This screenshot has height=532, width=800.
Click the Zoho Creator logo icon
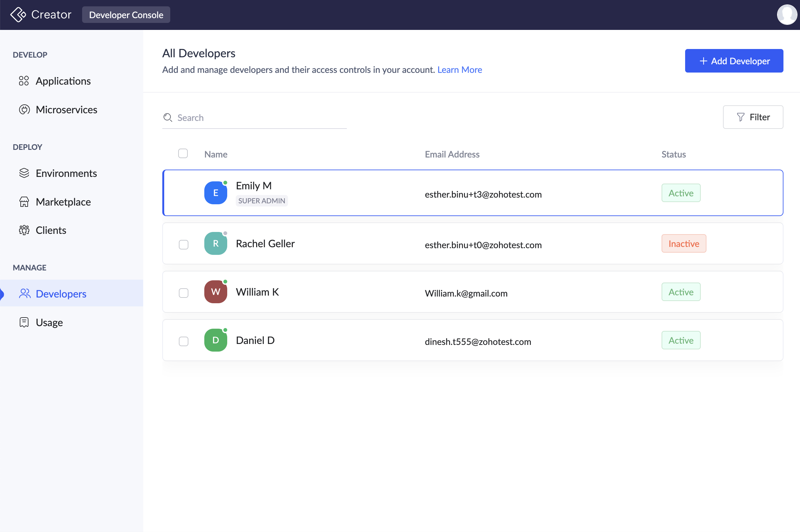18,15
